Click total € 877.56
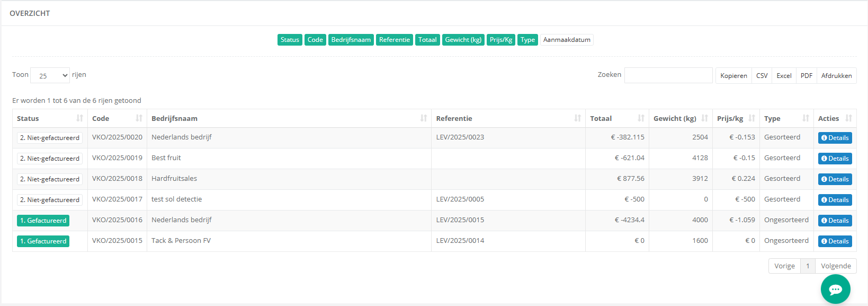This screenshot has height=306, width=868. pos(631,179)
